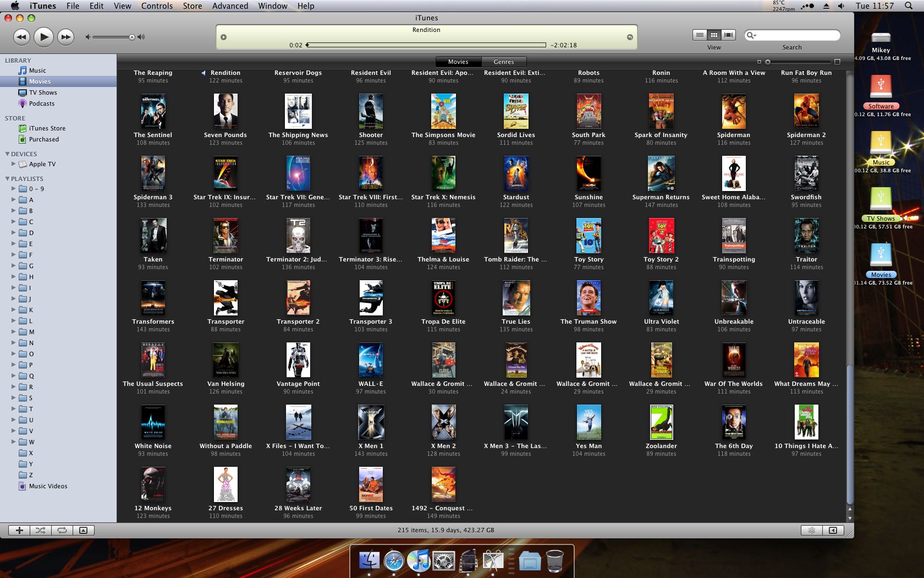Viewport: 924px width, 578px height.
Task: Collapse the Playlists section
Action: pos(7,178)
